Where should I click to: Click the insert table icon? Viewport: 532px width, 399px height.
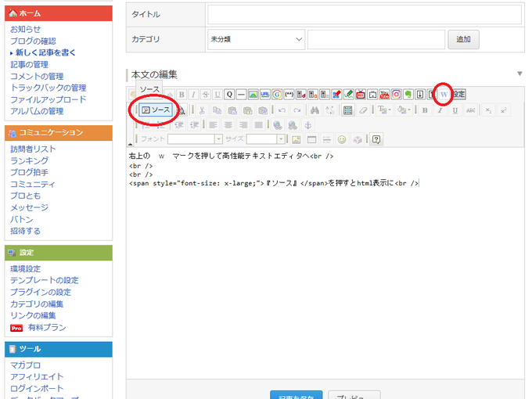tap(311, 139)
